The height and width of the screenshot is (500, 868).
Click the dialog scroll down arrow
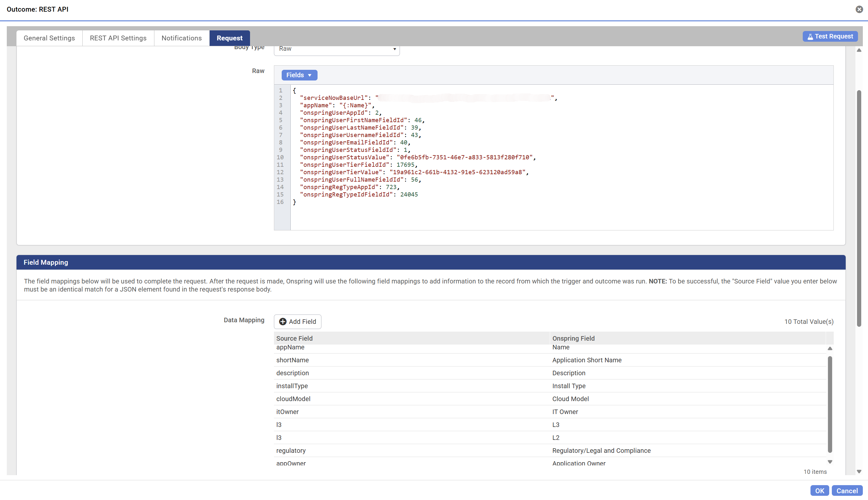[859, 472]
